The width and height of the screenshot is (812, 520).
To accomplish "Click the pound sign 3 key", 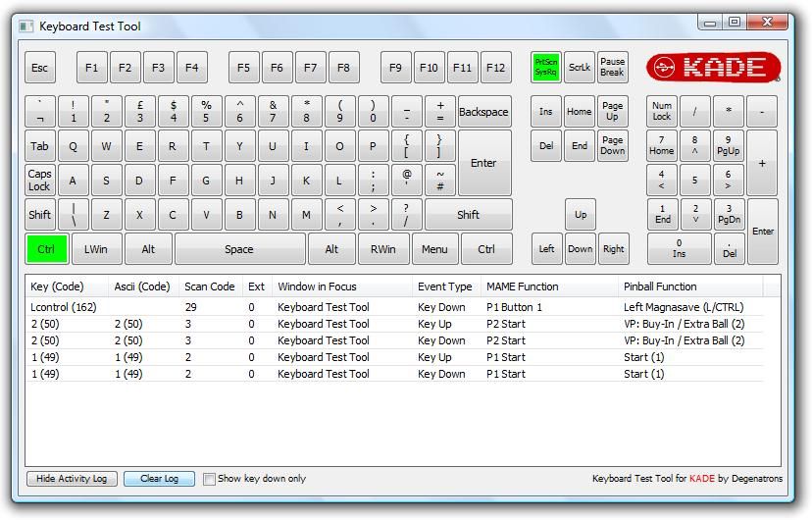I will click(x=140, y=111).
